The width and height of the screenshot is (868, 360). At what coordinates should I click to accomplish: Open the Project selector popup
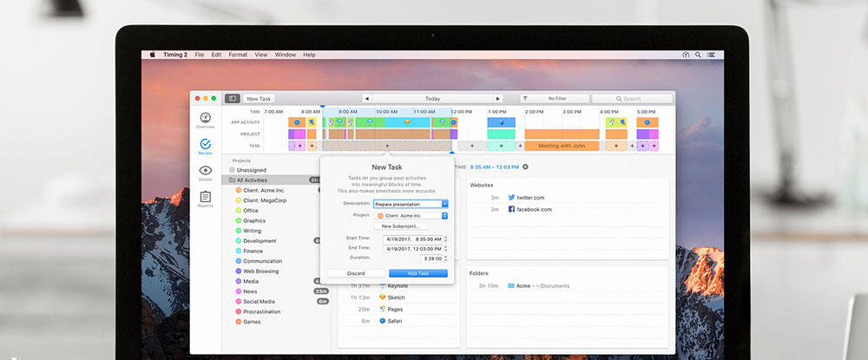pos(411,215)
